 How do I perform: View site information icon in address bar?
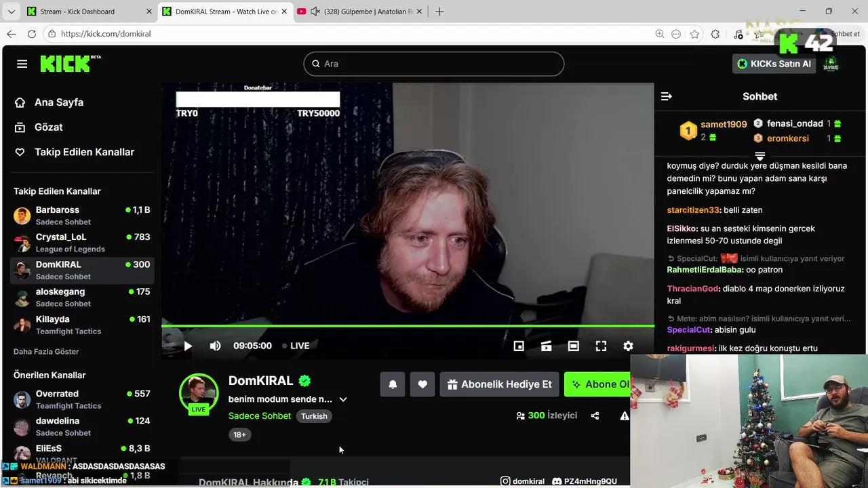coord(52,34)
